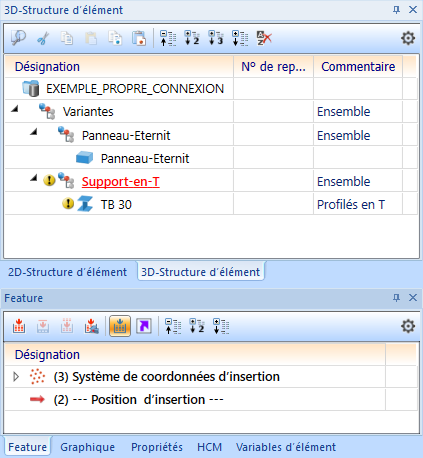Select (3) Système de coordonnées d'insertion entry
The image size is (423, 458).
(x=166, y=377)
